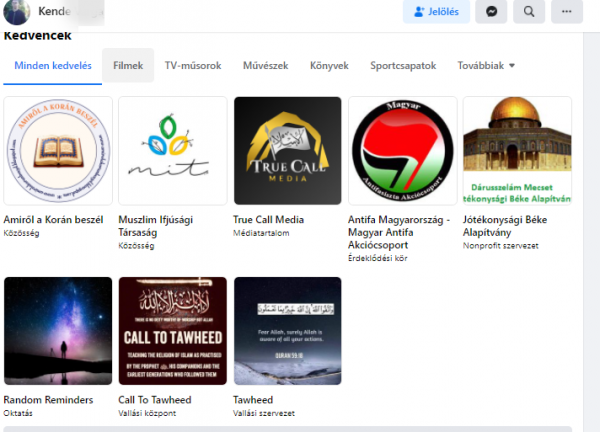Click Antifa Magyarország - Magyar Antifa Akciócsoport link
The width and height of the screenshot is (600, 432).
pyautogui.click(x=399, y=232)
